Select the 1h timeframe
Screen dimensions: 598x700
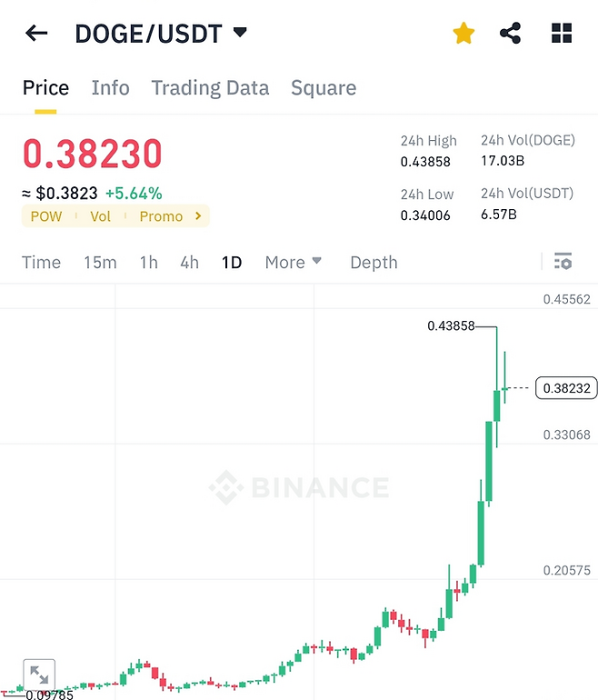(149, 263)
